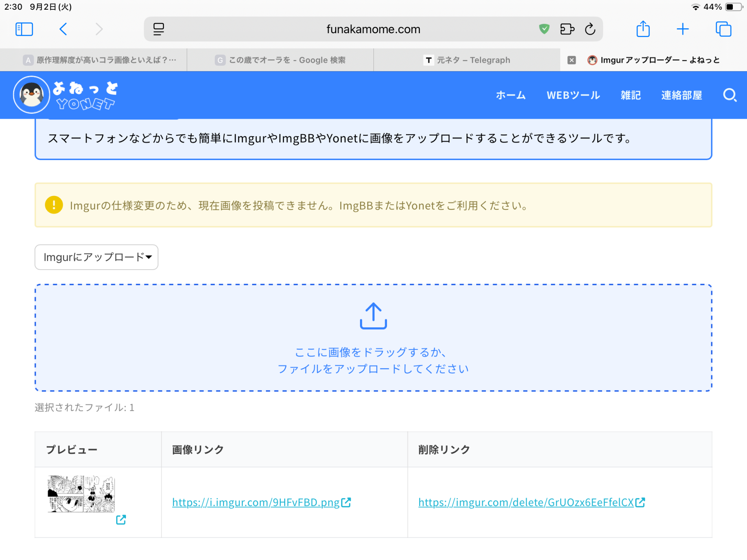The image size is (747, 560).
Task: Toggle the Safari sidebar panel
Action: tap(24, 29)
